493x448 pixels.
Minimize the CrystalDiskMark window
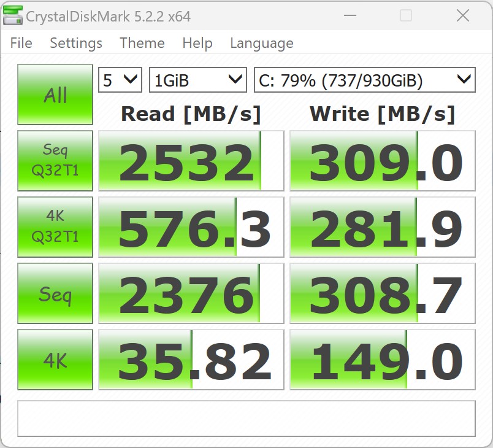coord(350,15)
